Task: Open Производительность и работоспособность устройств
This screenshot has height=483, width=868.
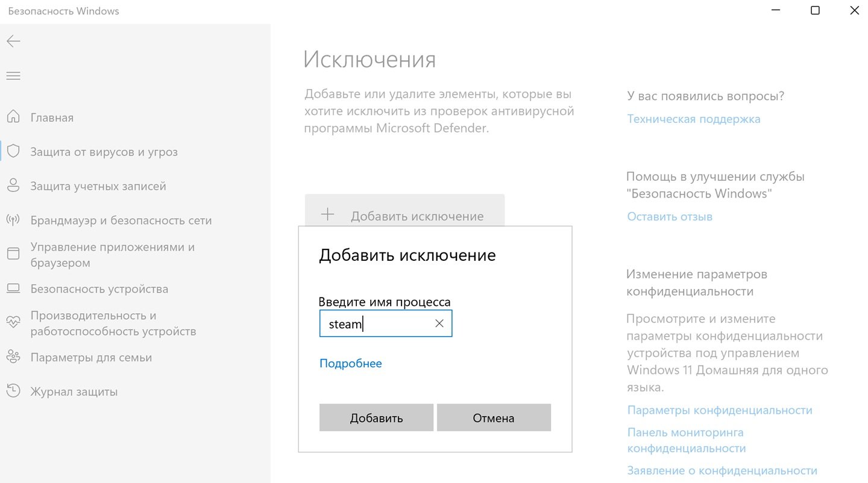Action: pos(113,323)
